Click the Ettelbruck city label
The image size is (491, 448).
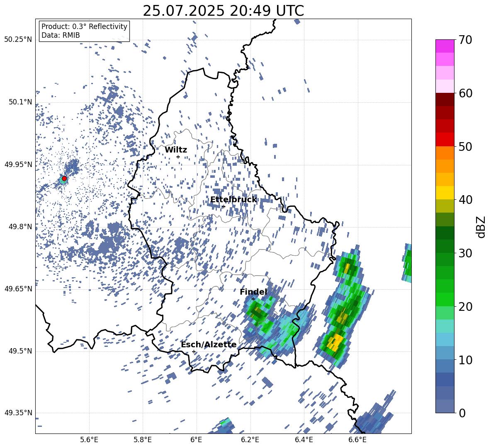233,199
